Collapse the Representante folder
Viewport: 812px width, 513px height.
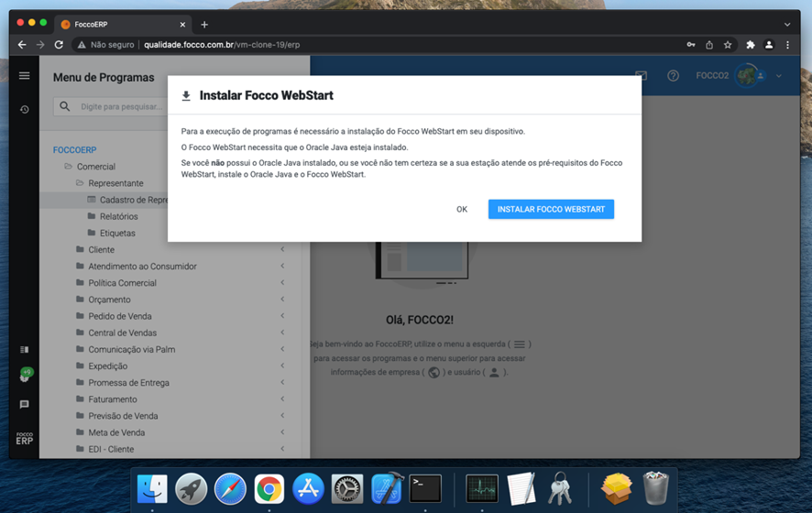pos(109,182)
